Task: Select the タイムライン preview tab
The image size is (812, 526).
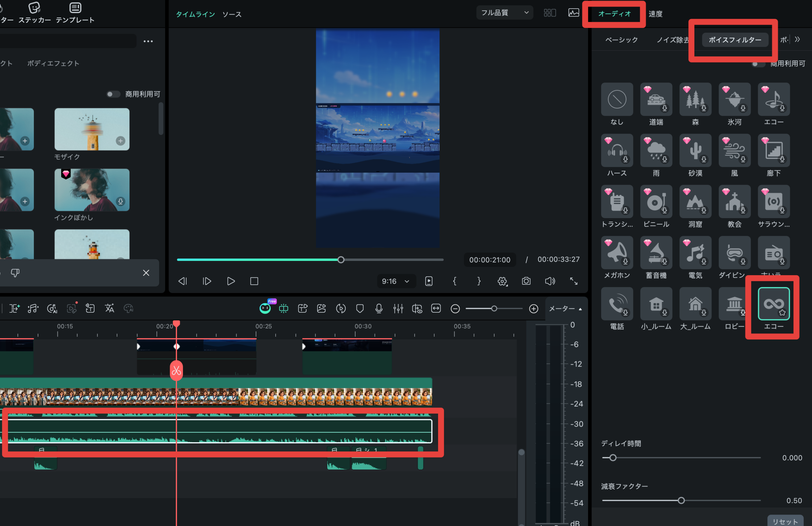Action: [195, 14]
